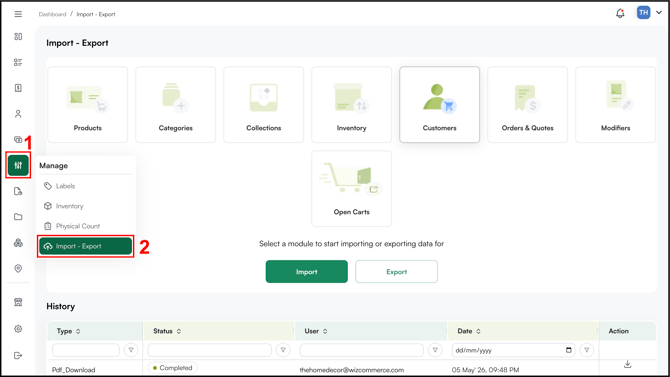This screenshot has height=377, width=670.
Task: Open the location target icon in sidebar
Action: [18, 268]
